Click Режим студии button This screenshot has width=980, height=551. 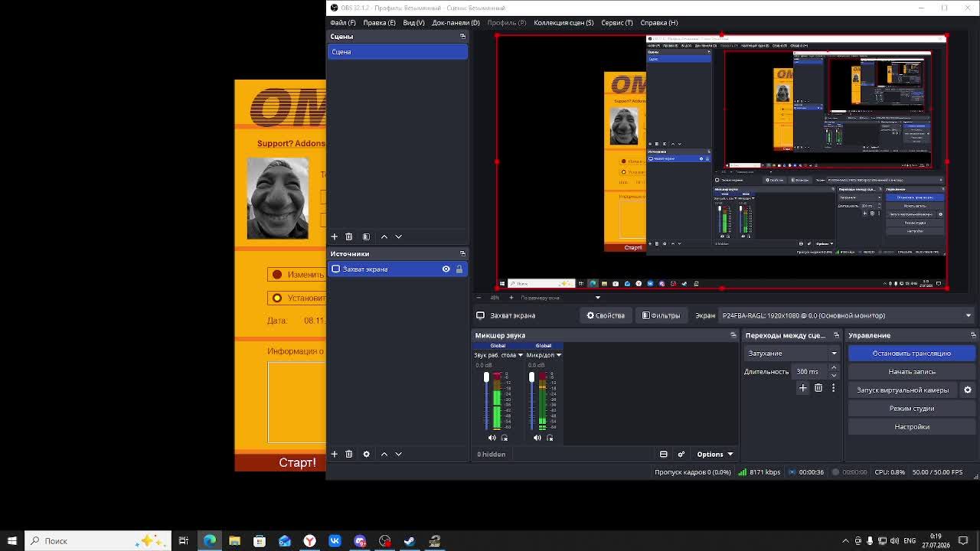[x=911, y=409]
